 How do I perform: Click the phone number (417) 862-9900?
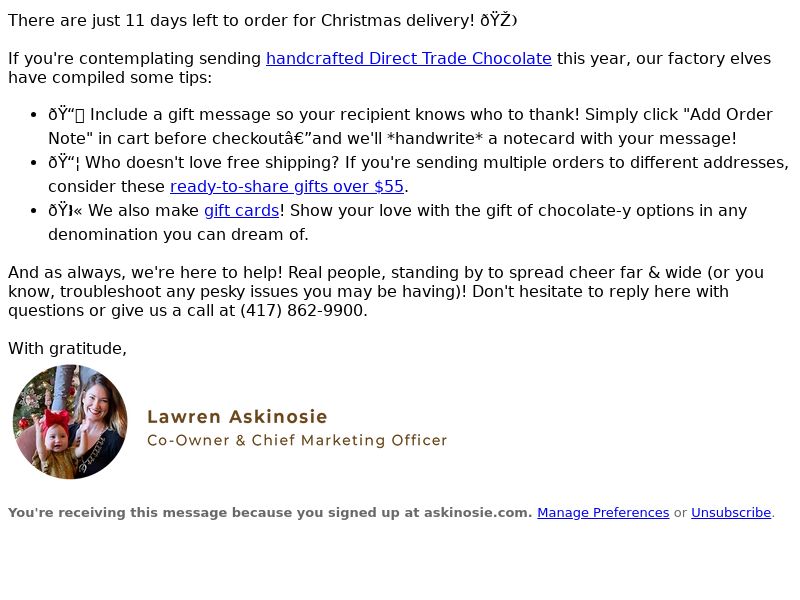click(302, 311)
